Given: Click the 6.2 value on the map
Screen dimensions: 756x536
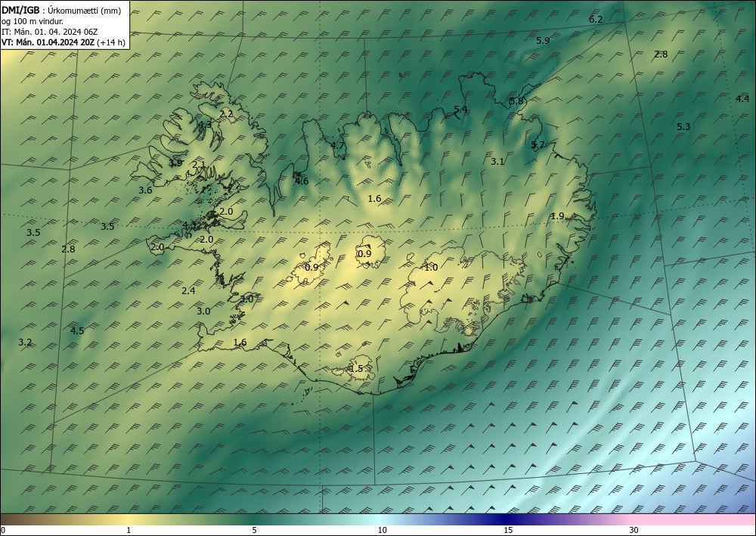Looking at the screenshot, I should click(x=596, y=20).
